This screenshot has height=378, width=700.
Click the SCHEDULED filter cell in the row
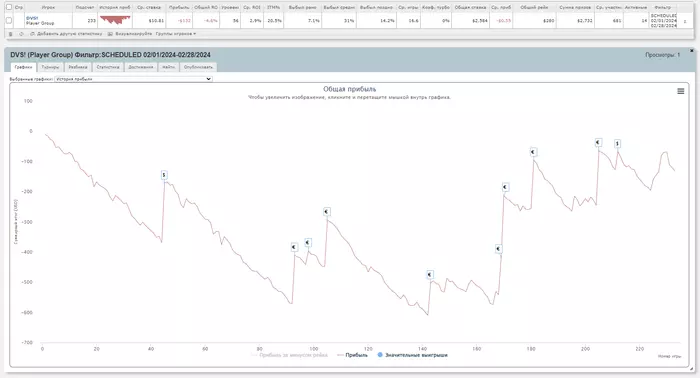(663, 21)
